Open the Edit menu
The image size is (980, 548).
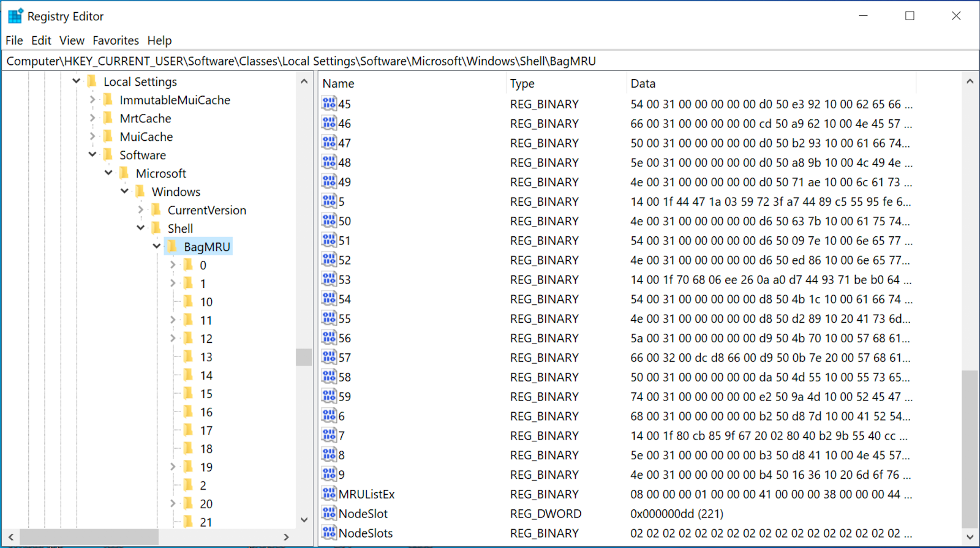(x=41, y=40)
